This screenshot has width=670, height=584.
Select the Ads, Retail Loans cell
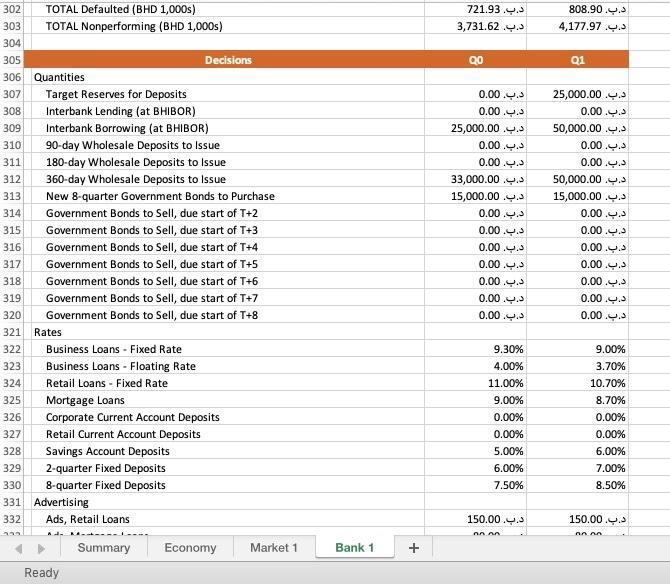point(228,519)
